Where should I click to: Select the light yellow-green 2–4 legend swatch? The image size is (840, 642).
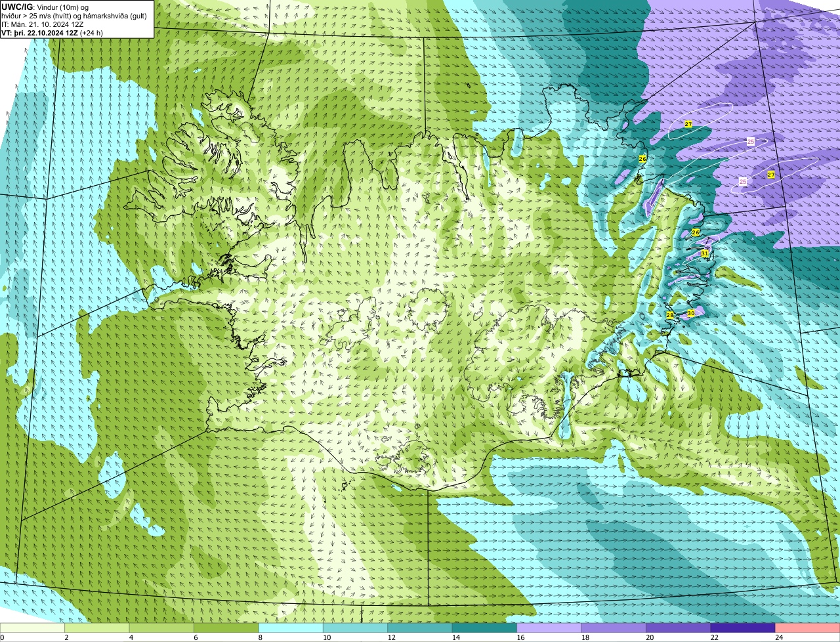point(98,628)
